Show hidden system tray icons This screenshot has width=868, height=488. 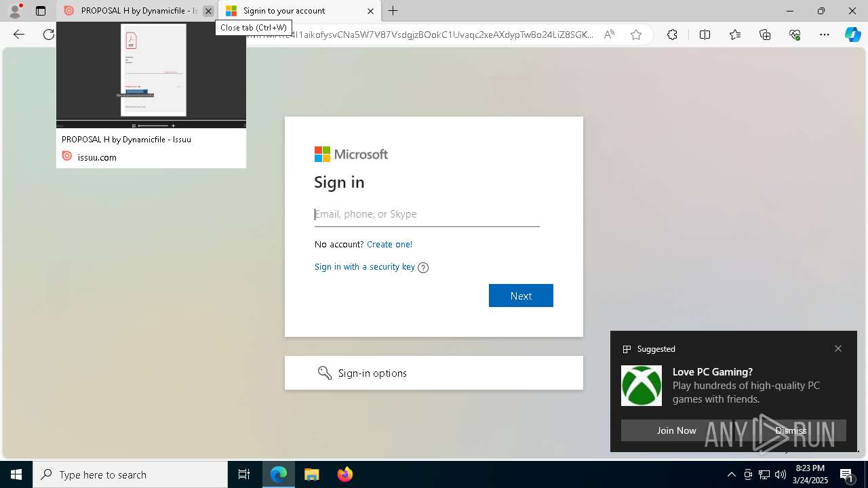click(731, 474)
